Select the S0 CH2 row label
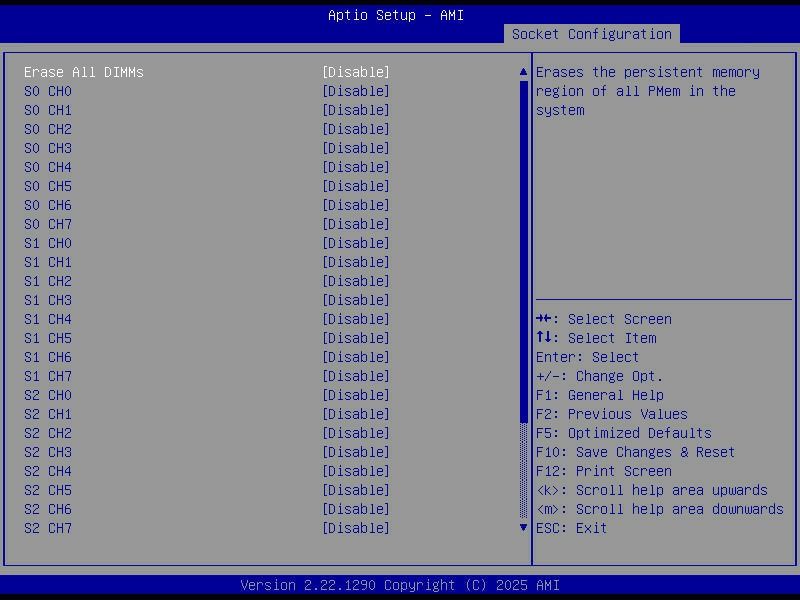800x600 pixels. pyautogui.click(x=48, y=129)
